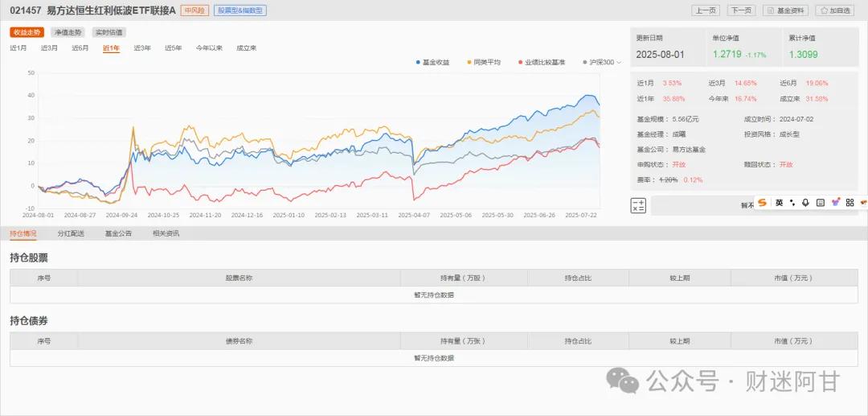Click the 成立来 return 31.58%
Image resolution: width=868 pixels, height=416 pixels.
click(817, 99)
